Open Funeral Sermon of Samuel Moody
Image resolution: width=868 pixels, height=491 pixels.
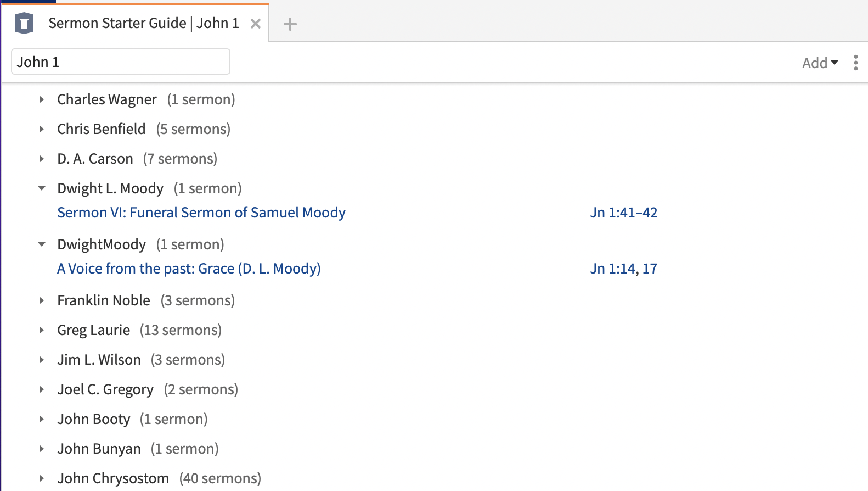[201, 213]
